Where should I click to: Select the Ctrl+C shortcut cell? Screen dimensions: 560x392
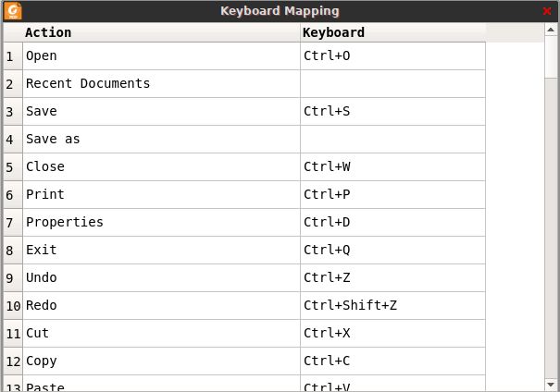392,361
